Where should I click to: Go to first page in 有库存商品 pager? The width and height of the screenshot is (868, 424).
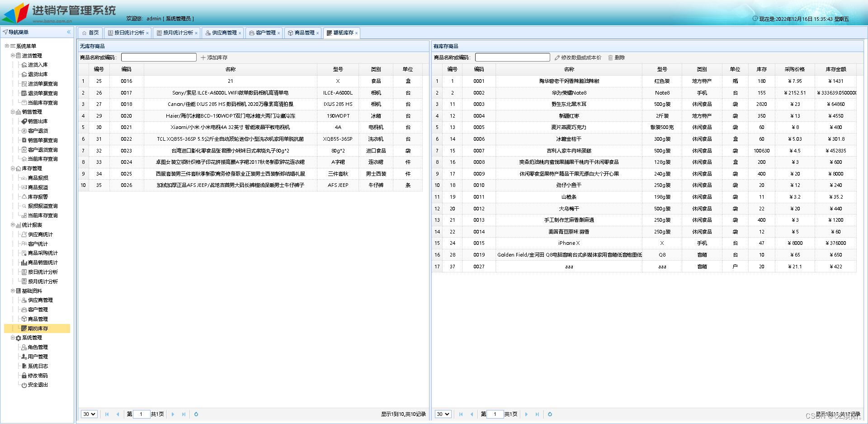(x=461, y=414)
